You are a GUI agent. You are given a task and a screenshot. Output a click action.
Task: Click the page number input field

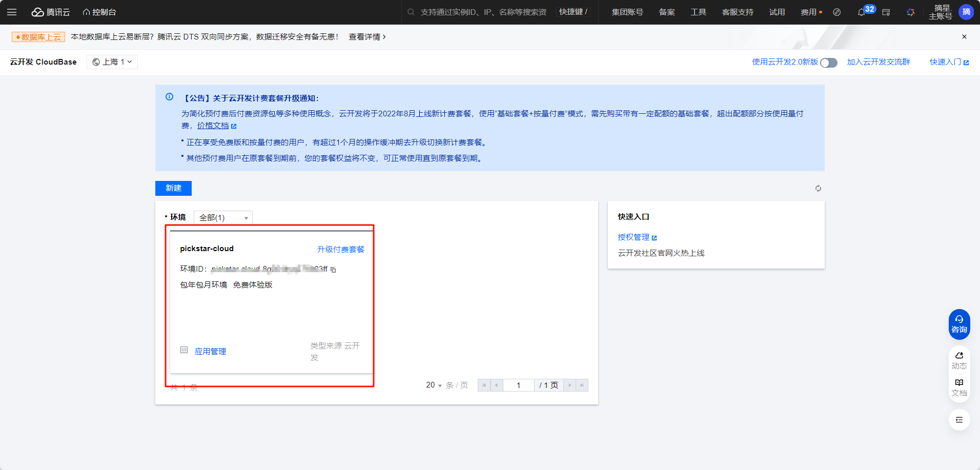click(x=519, y=385)
